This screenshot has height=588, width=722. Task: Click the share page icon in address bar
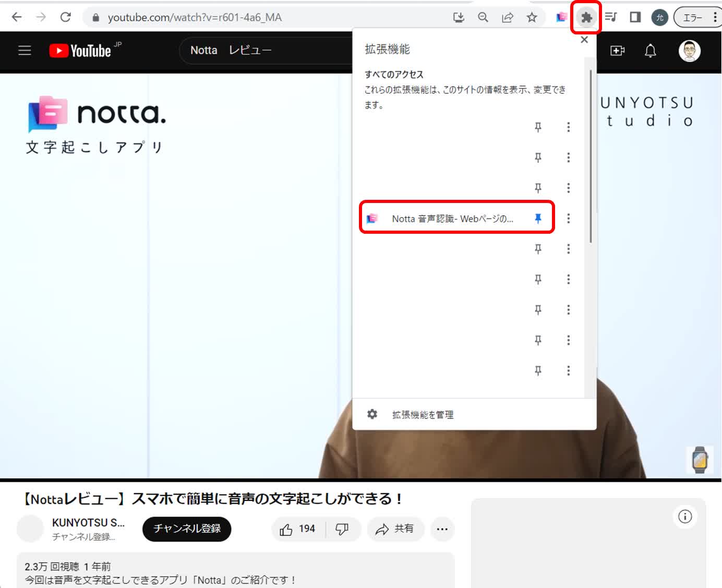(x=507, y=18)
